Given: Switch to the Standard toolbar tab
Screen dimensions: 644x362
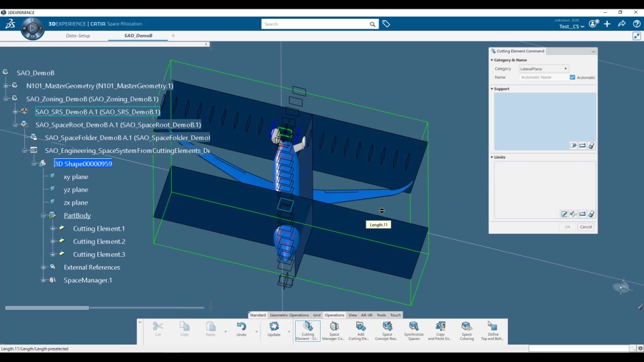Looking at the screenshot, I should click(x=258, y=315).
